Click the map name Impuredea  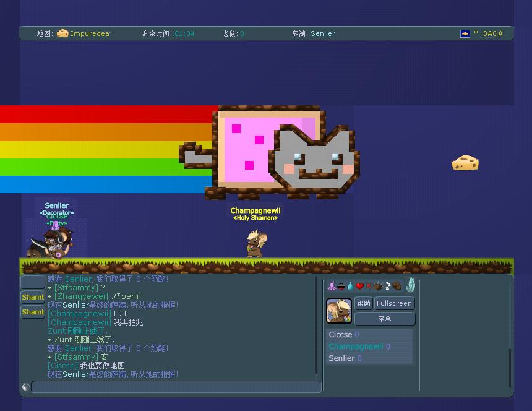90,33
